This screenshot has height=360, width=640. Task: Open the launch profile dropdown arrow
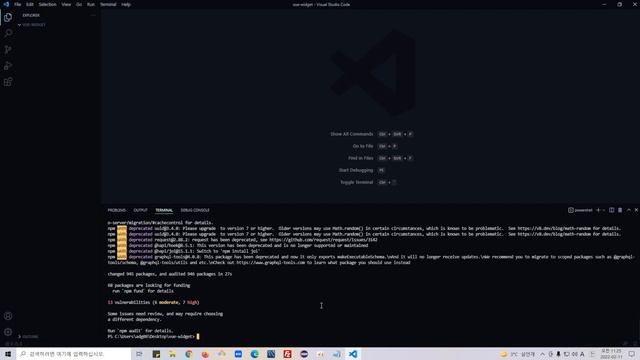[x=604, y=210]
